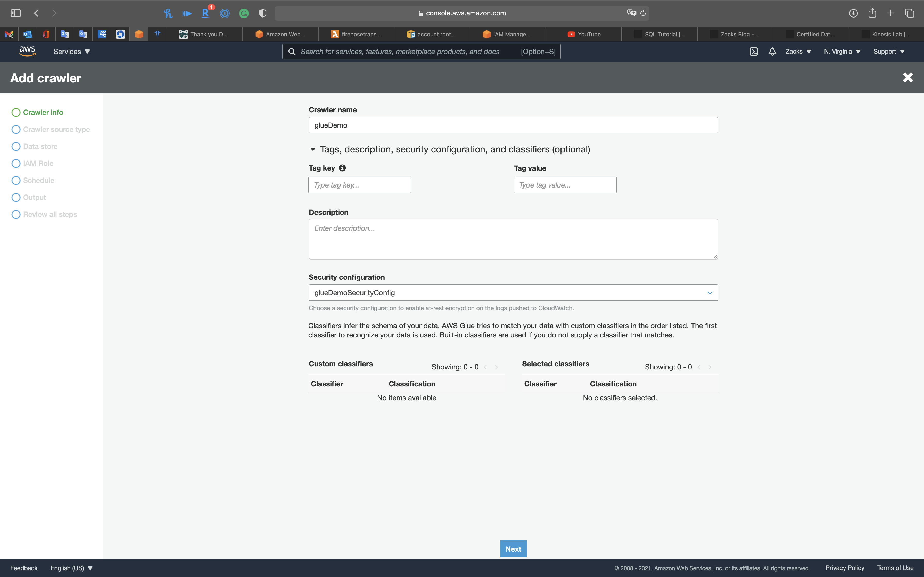Select the Data store step circle

click(x=16, y=147)
